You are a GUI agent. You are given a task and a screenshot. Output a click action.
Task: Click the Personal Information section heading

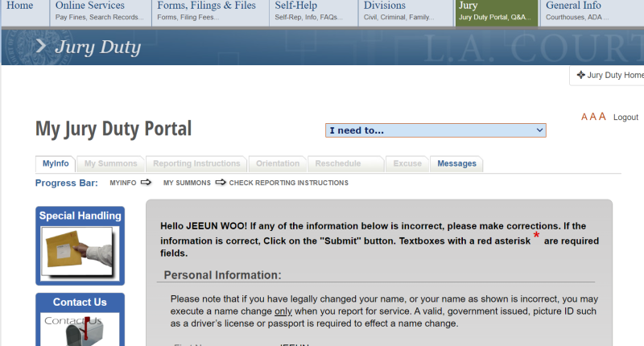coord(223,275)
